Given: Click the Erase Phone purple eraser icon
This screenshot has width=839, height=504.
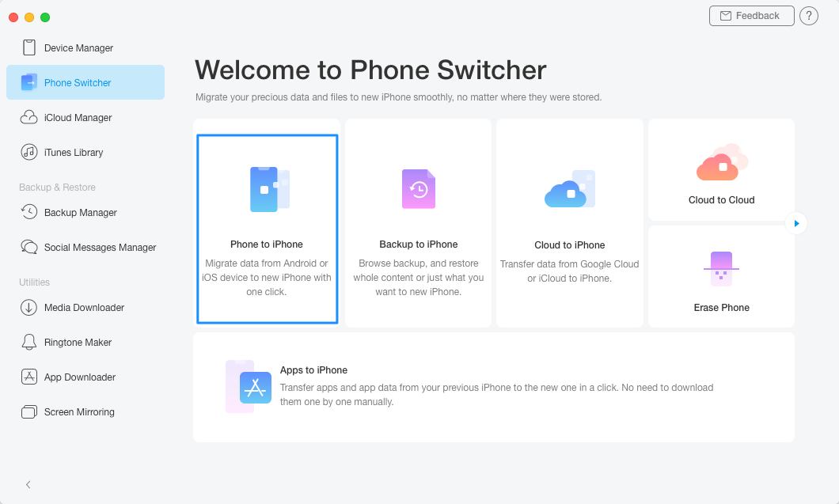Looking at the screenshot, I should 721,268.
